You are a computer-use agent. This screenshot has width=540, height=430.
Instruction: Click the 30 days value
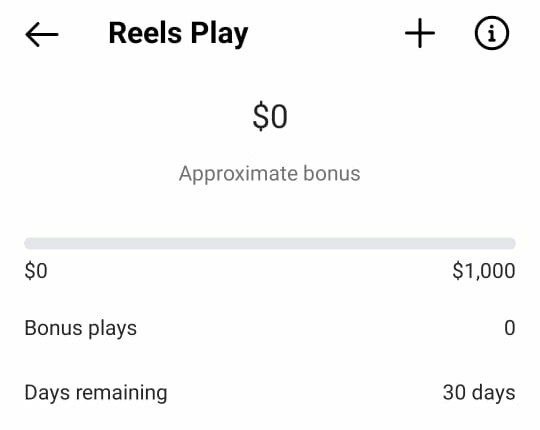click(x=479, y=392)
